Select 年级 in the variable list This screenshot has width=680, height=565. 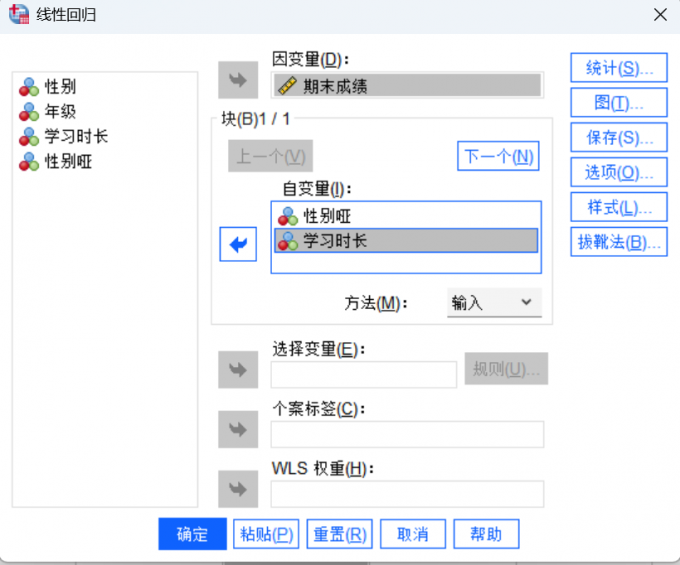point(60,112)
